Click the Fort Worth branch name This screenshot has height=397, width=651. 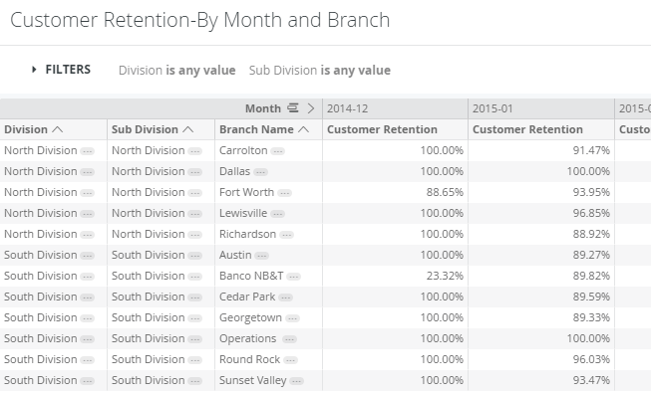pyautogui.click(x=247, y=192)
